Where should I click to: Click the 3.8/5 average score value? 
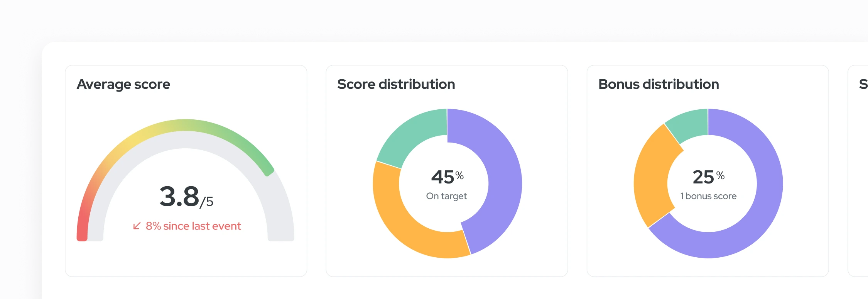186,197
